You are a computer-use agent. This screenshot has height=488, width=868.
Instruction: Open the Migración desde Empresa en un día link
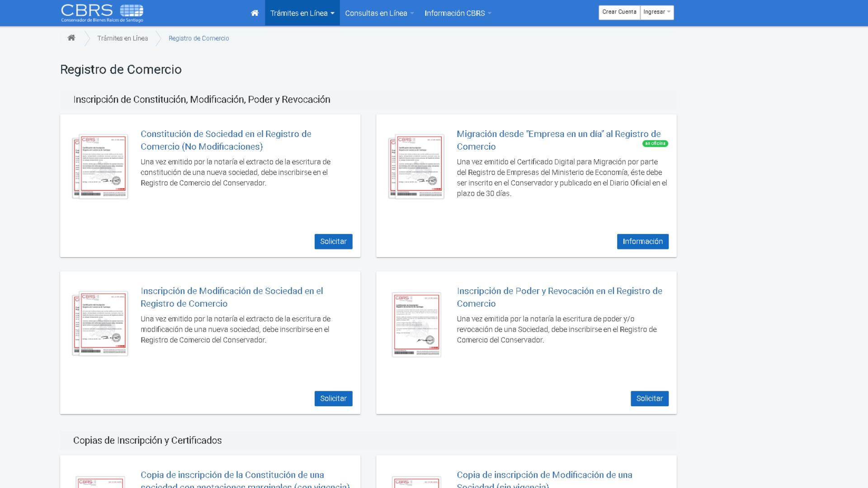(x=559, y=140)
